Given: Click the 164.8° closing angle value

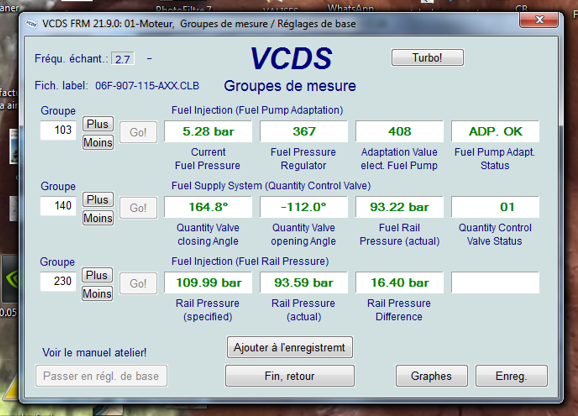Looking at the screenshot, I should pos(208,207).
